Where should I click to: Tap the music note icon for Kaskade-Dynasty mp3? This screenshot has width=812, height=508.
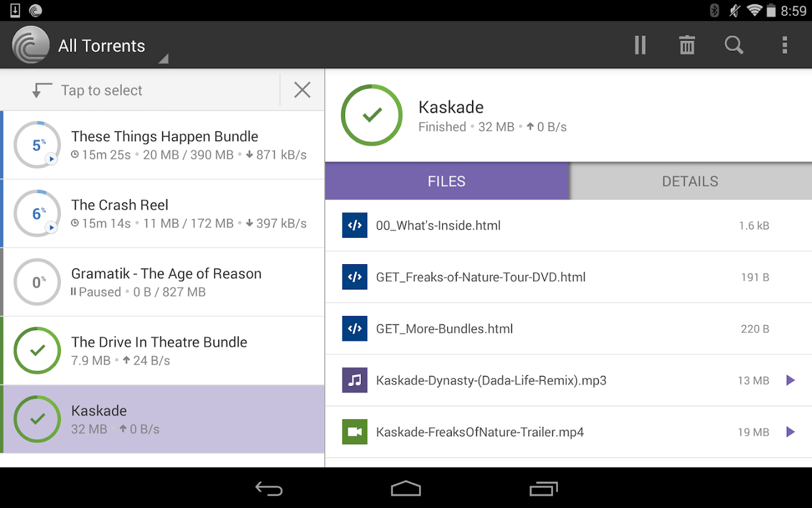point(355,380)
